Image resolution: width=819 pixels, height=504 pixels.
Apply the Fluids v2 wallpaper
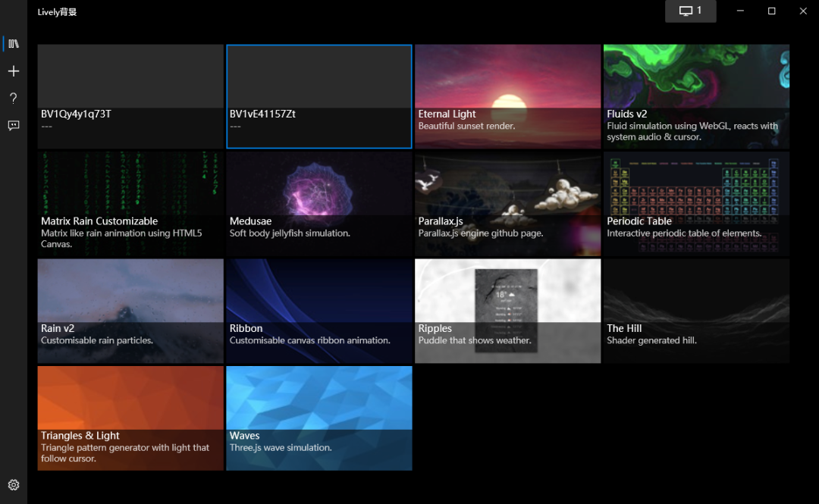(x=696, y=96)
